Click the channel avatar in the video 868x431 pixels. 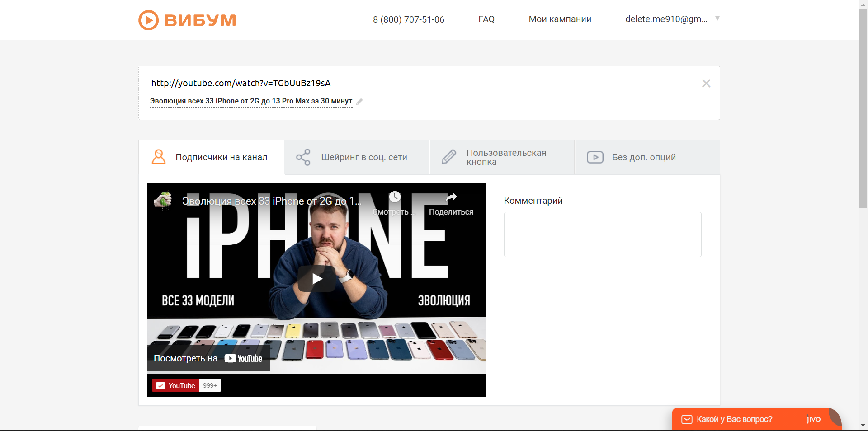163,201
